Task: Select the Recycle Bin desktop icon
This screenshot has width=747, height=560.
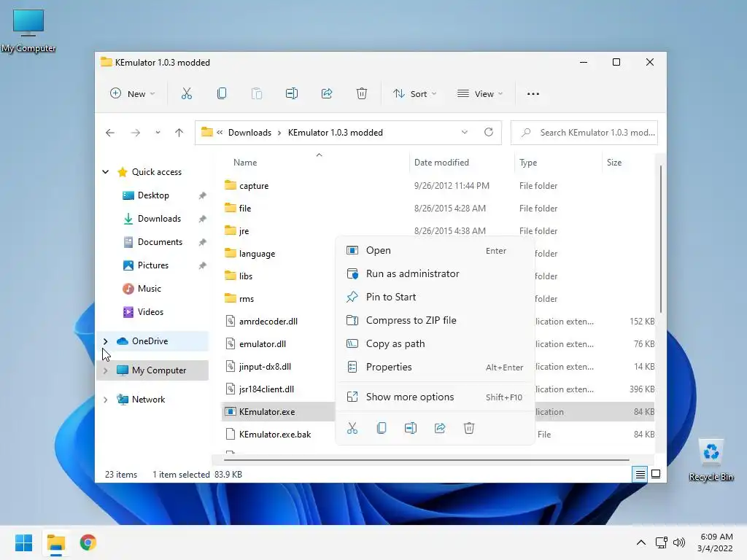Action: coord(711,460)
